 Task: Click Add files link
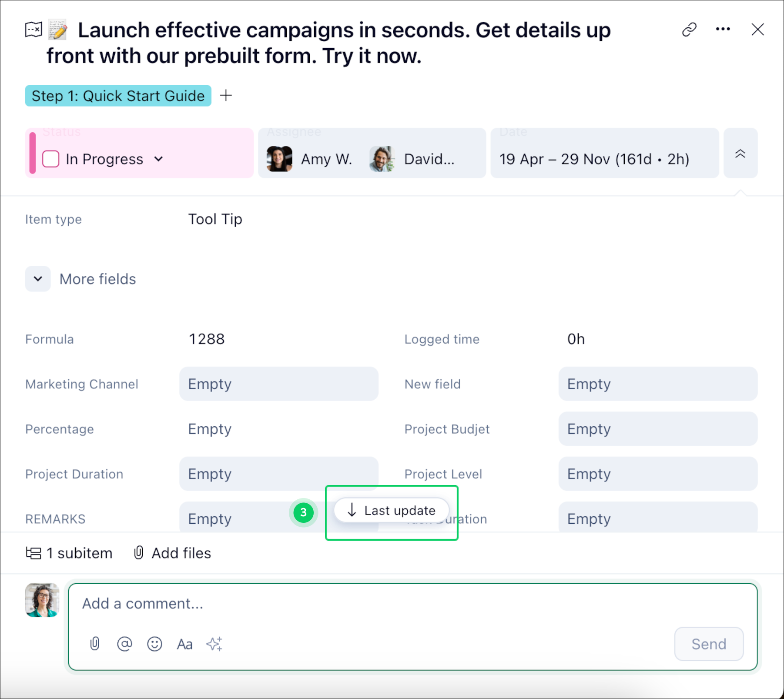pyautogui.click(x=172, y=553)
